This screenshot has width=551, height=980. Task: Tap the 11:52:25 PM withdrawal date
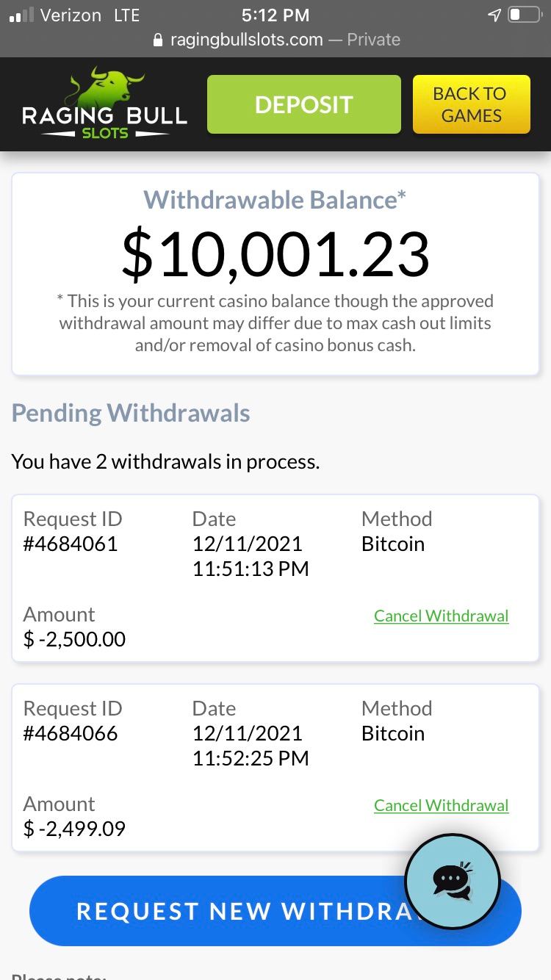(x=251, y=757)
